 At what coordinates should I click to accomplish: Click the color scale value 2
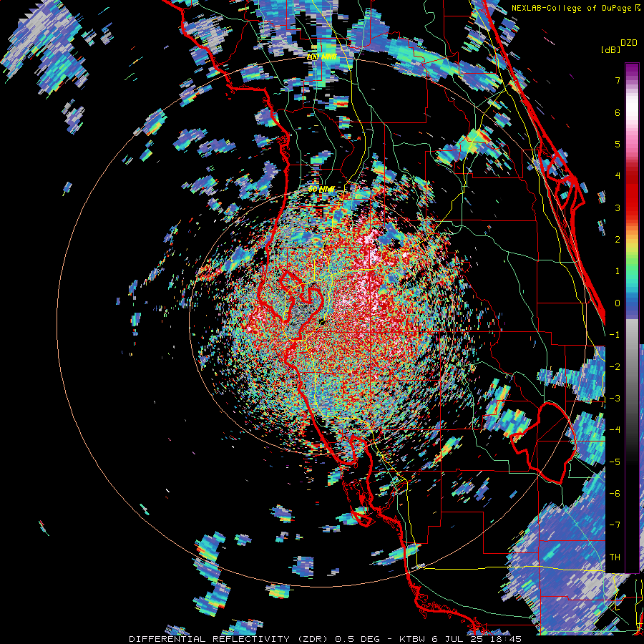[x=618, y=240]
